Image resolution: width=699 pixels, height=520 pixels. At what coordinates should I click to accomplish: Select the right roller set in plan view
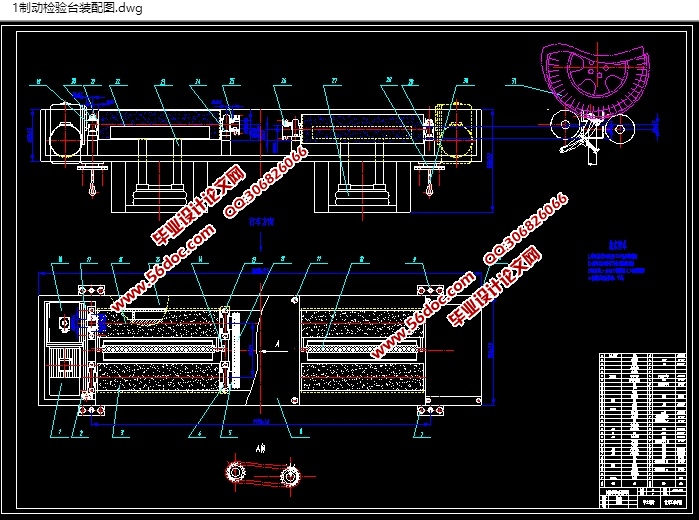(358, 345)
